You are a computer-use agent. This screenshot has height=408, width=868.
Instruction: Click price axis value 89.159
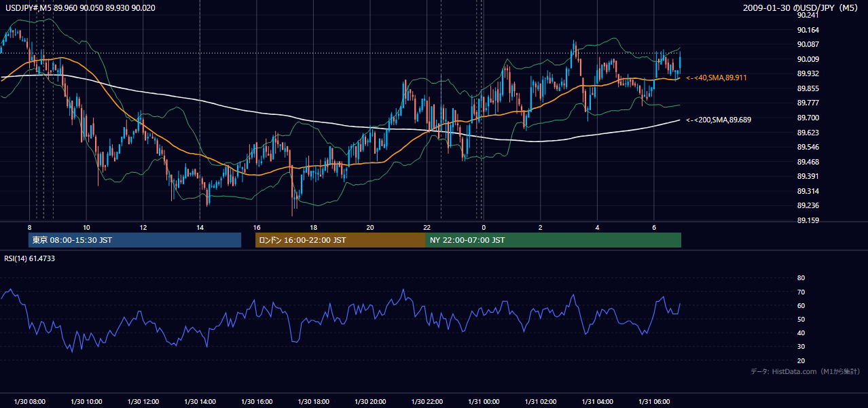[x=808, y=220]
